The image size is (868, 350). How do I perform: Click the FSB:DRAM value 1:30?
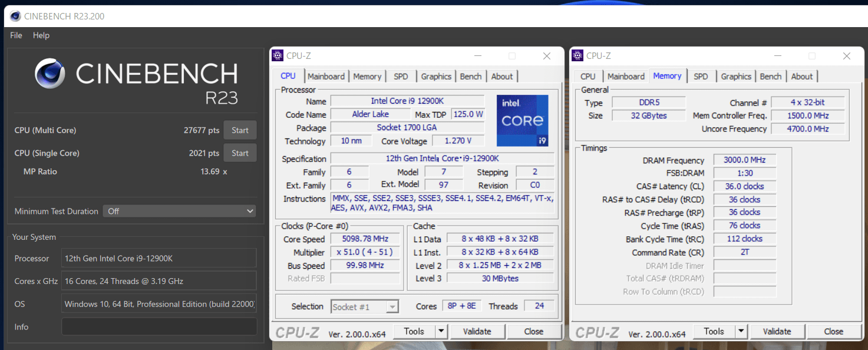745,173
